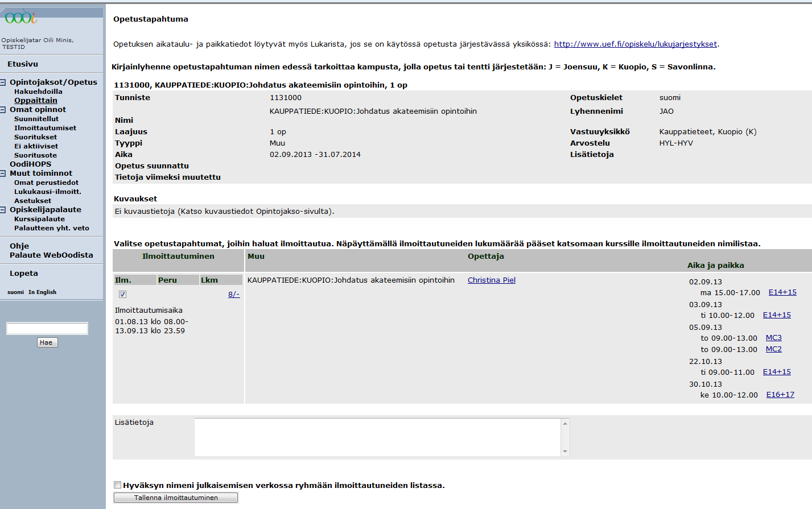Viewport: 812px width, 509px height.
Task: Open Opiskelijapalaute menu item
Action: 46,210
